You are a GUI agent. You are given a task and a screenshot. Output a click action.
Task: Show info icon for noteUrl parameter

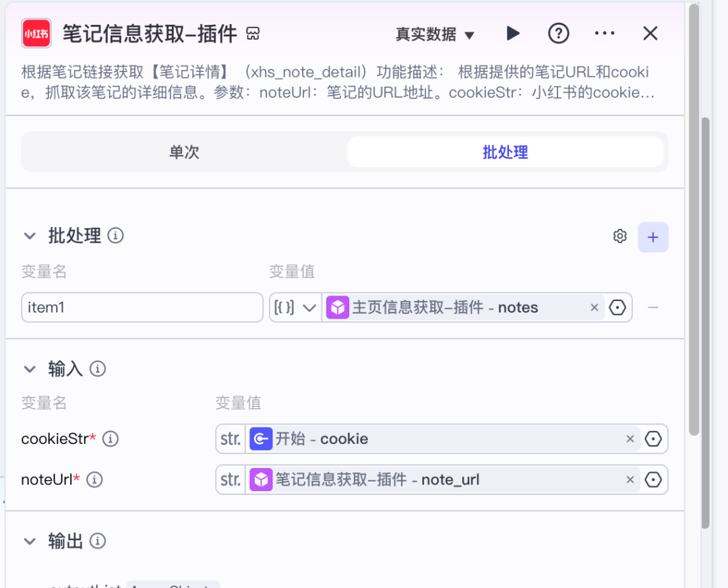point(95,480)
